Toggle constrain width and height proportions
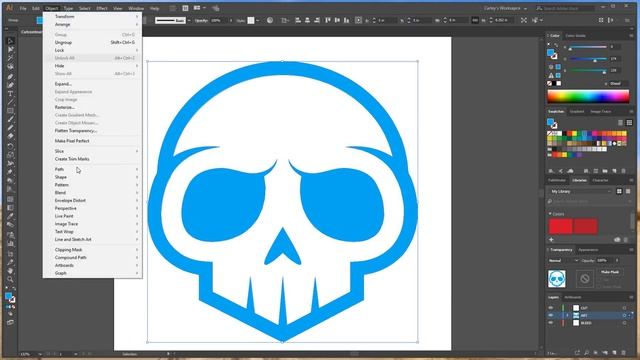Viewport: 640px width, 360px height. pos(475,20)
